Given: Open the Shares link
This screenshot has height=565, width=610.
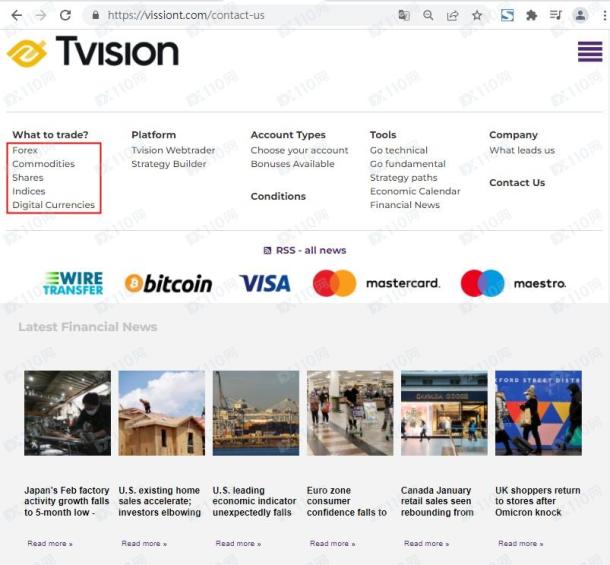Looking at the screenshot, I should click(28, 177).
